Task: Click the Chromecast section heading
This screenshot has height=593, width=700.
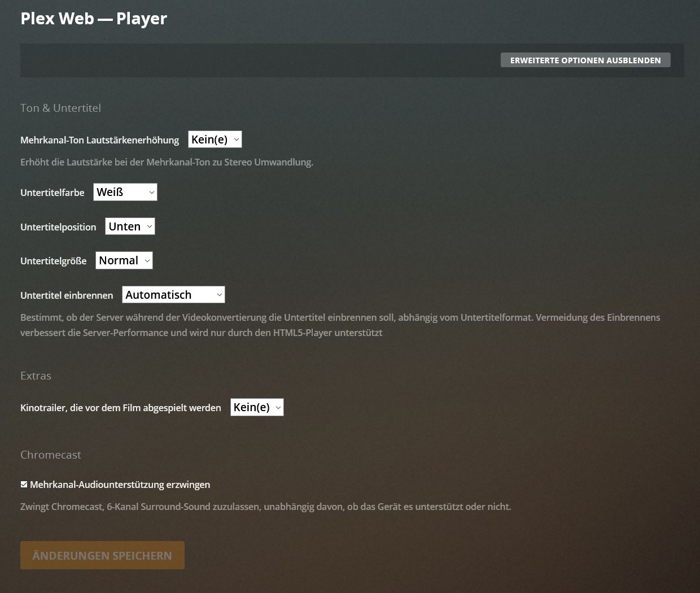Action: pyautogui.click(x=51, y=455)
